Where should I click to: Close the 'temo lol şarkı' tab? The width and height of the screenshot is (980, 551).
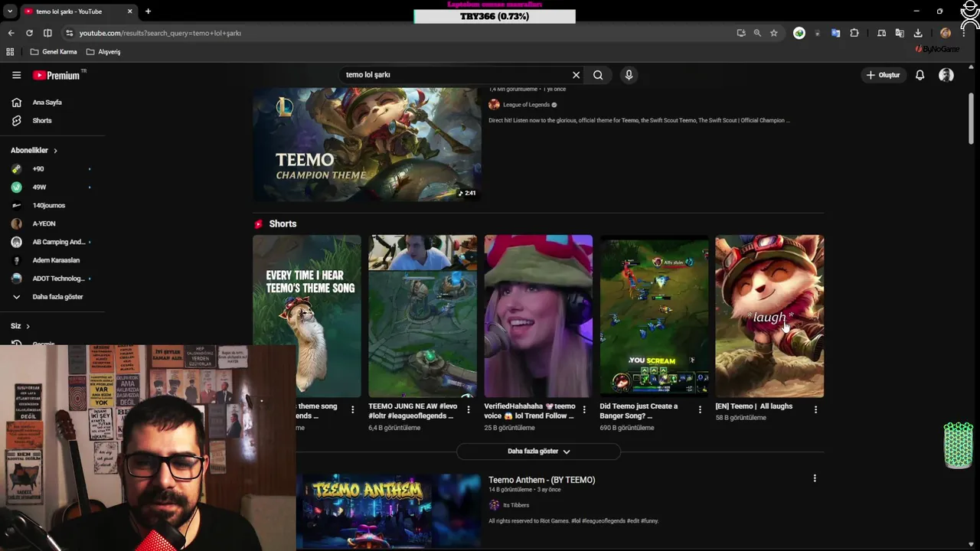[x=129, y=11]
